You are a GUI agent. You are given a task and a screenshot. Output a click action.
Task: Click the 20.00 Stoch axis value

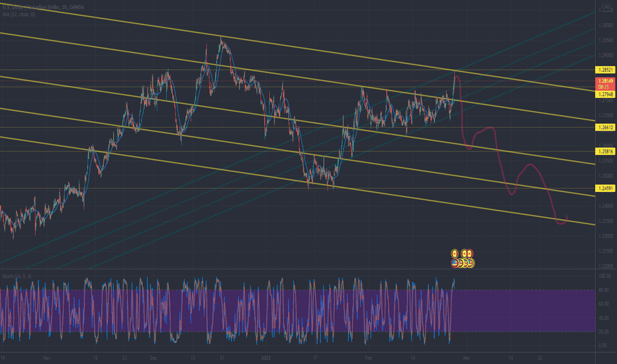tap(602, 332)
